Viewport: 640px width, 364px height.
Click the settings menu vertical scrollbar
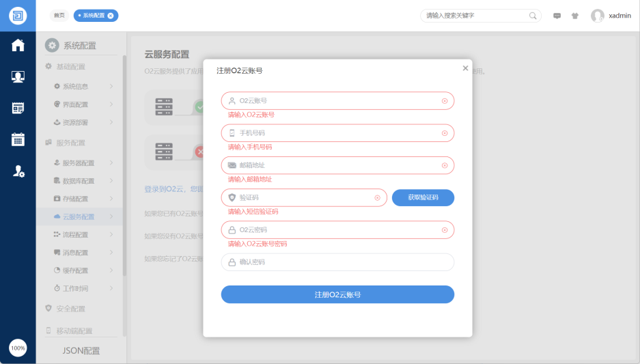[124, 165]
